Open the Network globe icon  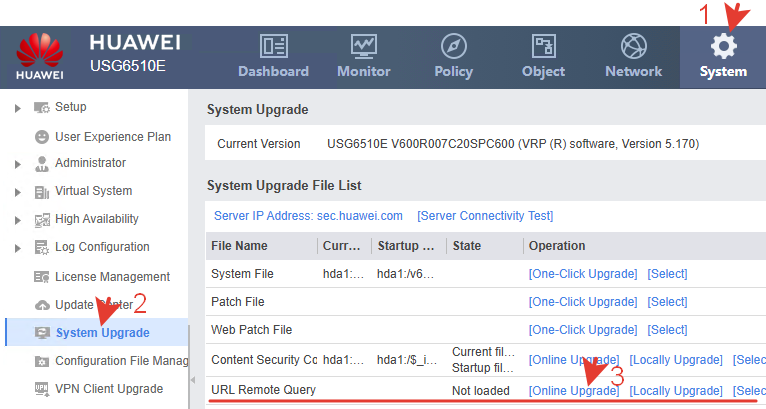tap(634, 46)
